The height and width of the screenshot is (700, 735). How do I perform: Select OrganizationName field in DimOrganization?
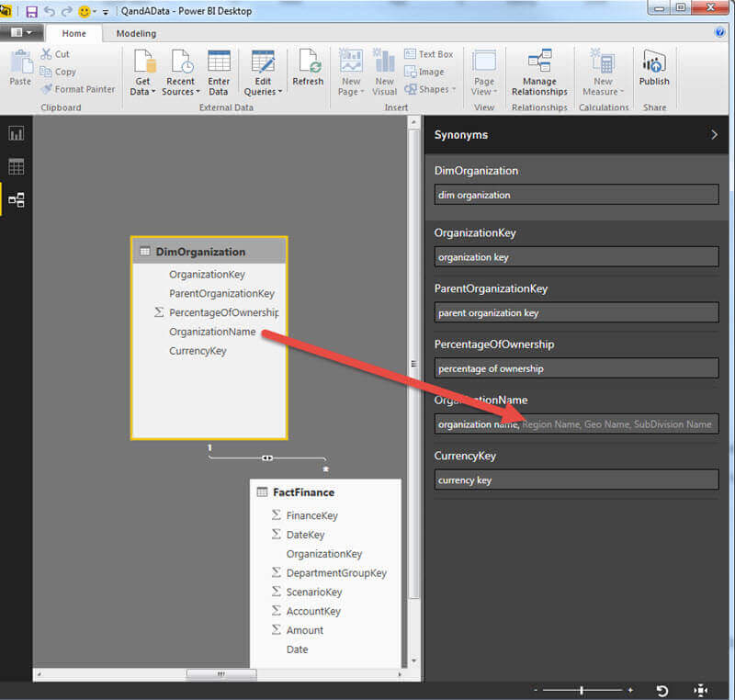point(212,332)
